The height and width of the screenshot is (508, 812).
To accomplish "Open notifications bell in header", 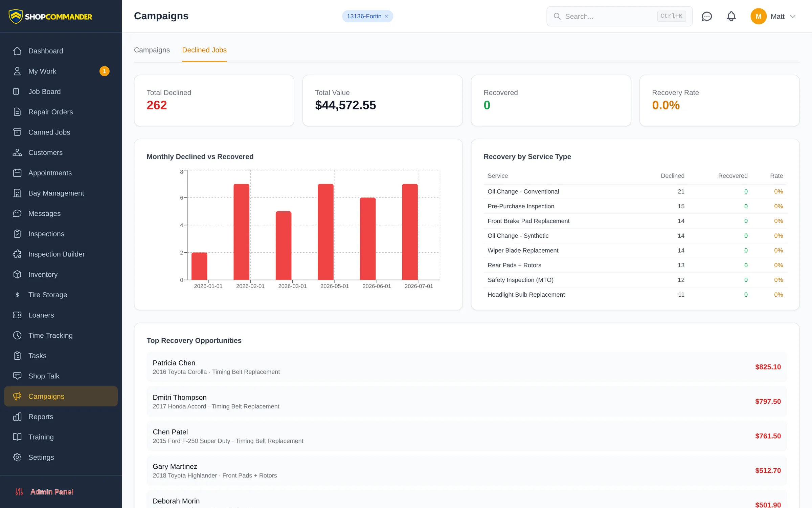I will (731, 16).
